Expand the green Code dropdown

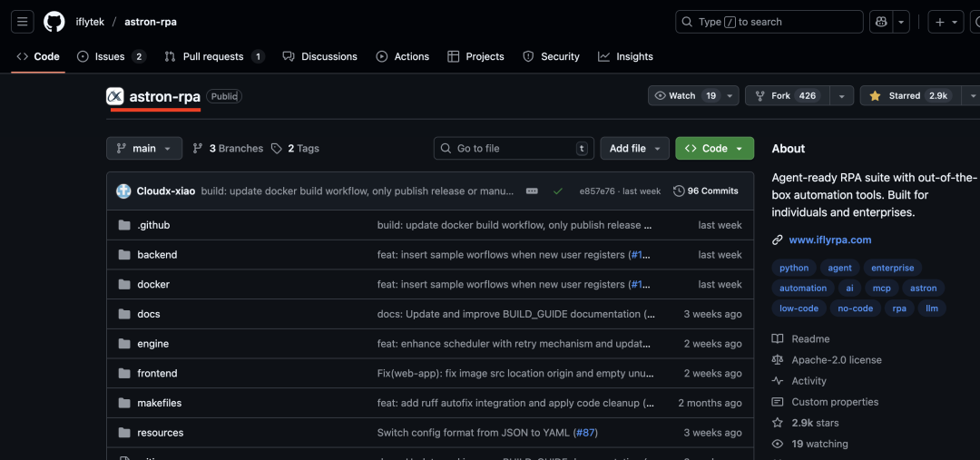(714, 149)
